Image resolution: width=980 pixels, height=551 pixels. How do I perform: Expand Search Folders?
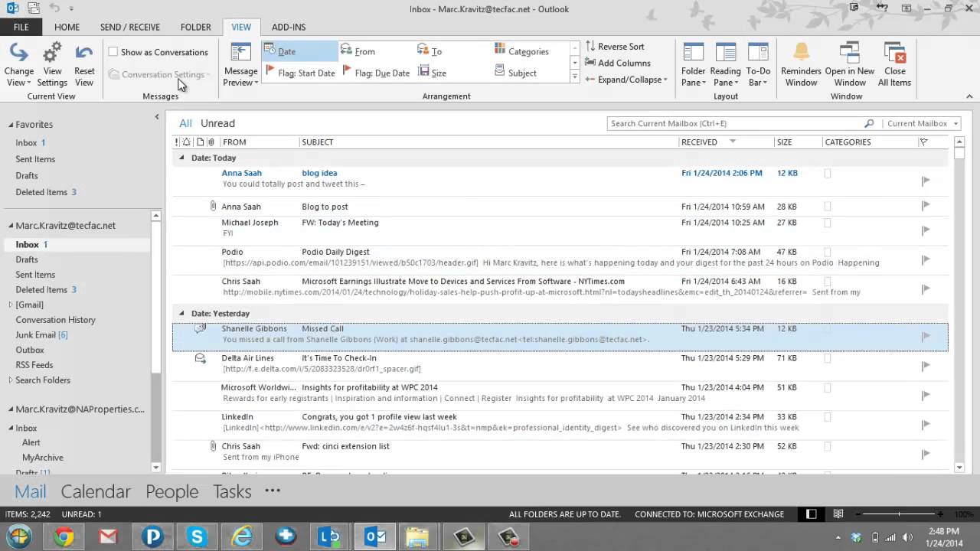coord(11,380)
